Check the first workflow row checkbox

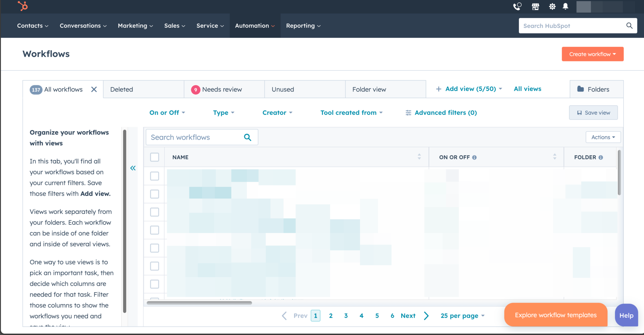(154, 176)
